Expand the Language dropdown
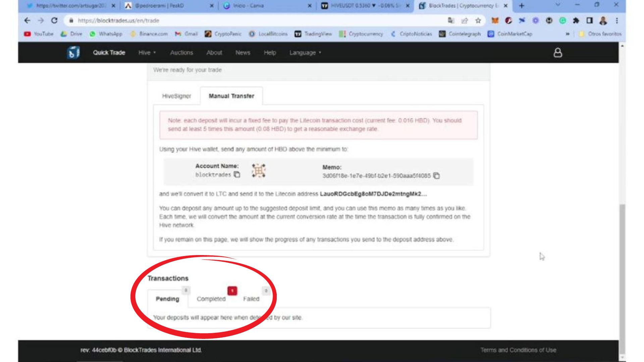Image resolution: width=644 pixels, height=362 pixels. [x=305, y=53]
